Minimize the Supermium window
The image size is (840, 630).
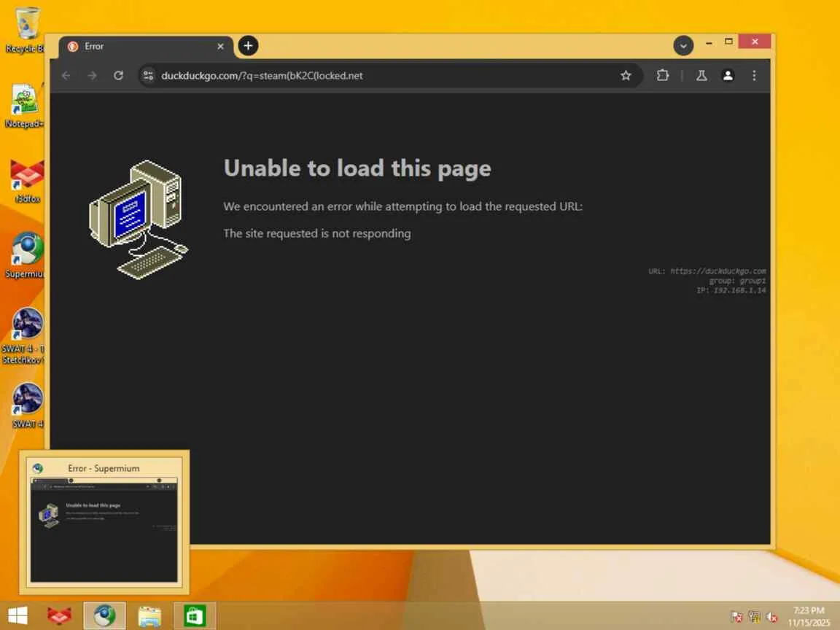(709, 42)
